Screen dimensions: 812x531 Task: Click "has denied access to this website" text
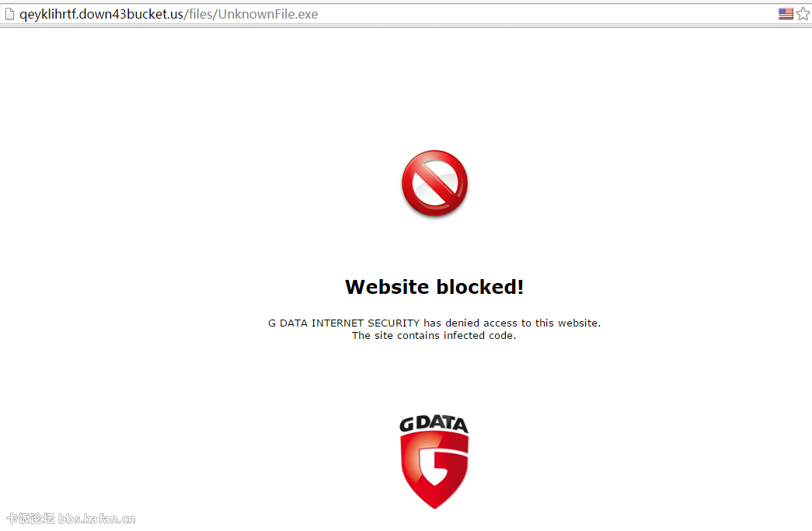click(511, 323)
